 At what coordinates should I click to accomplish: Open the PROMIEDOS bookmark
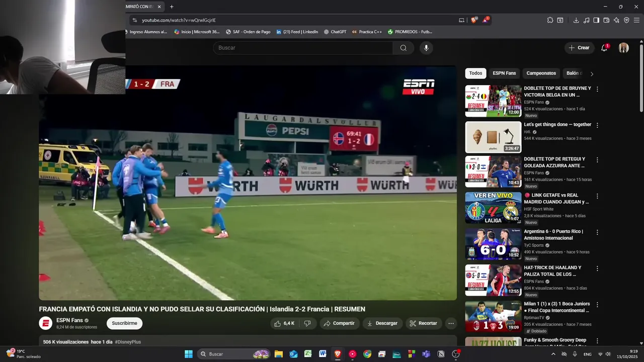(x=410, y=32)
